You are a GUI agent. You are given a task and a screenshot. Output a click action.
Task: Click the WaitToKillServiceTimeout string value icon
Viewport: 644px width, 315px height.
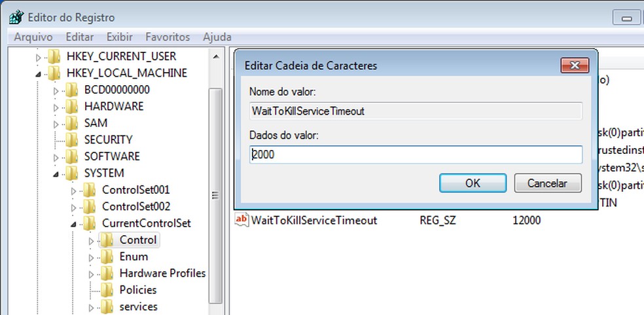pyautogui.click(x=241, y=220)
